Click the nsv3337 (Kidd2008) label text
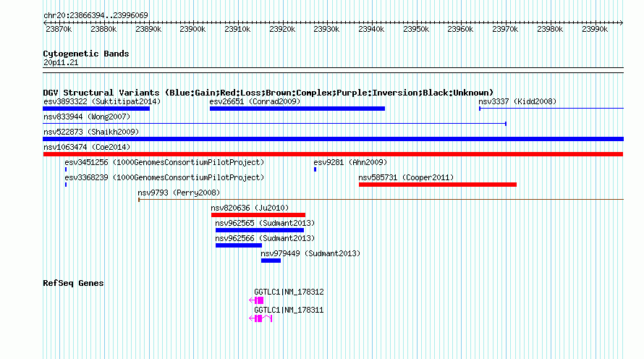 (517, 101)
